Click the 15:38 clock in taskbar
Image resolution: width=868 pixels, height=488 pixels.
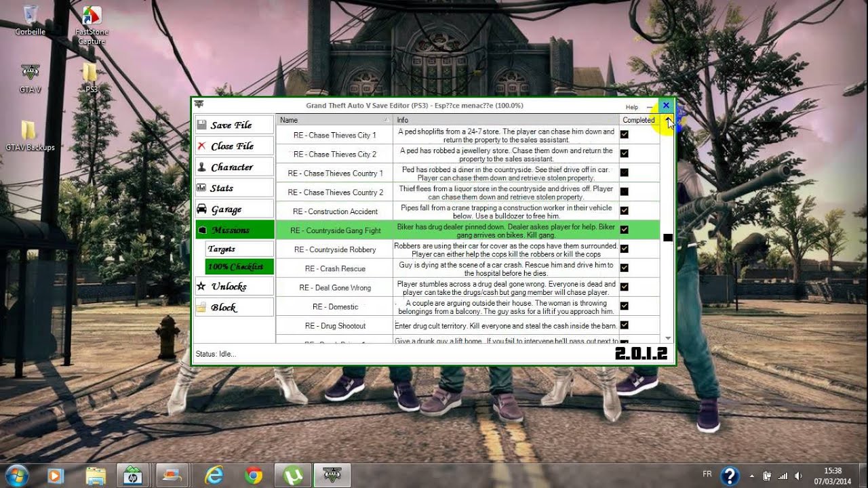tap(833, 470)
